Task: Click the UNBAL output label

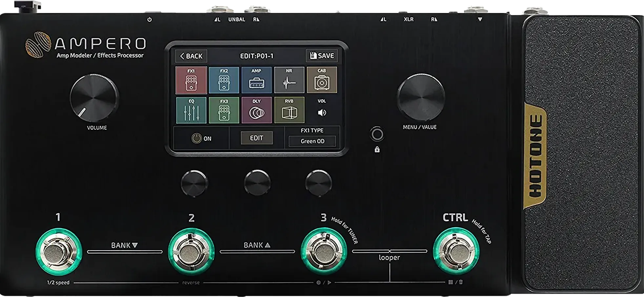Action: 236,19
